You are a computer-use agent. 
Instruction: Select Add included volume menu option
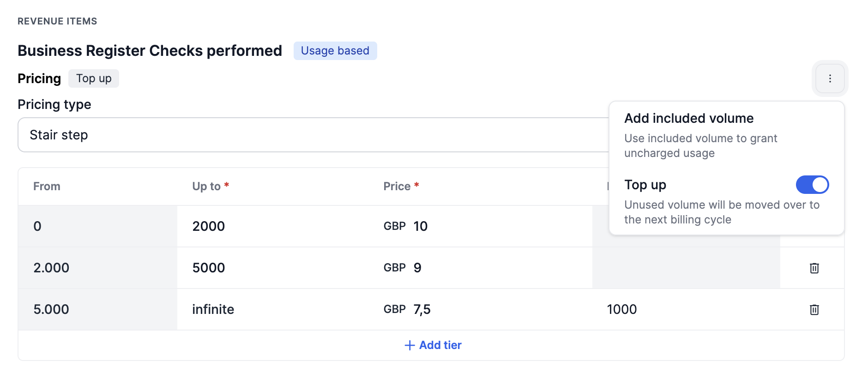point(688,119)
